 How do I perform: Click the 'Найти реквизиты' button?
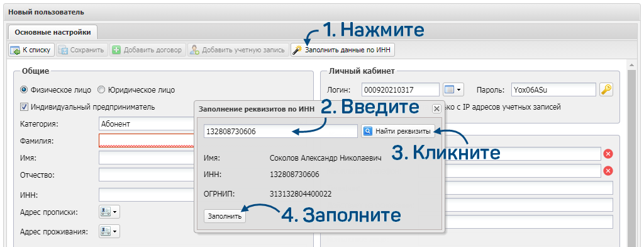398,131
